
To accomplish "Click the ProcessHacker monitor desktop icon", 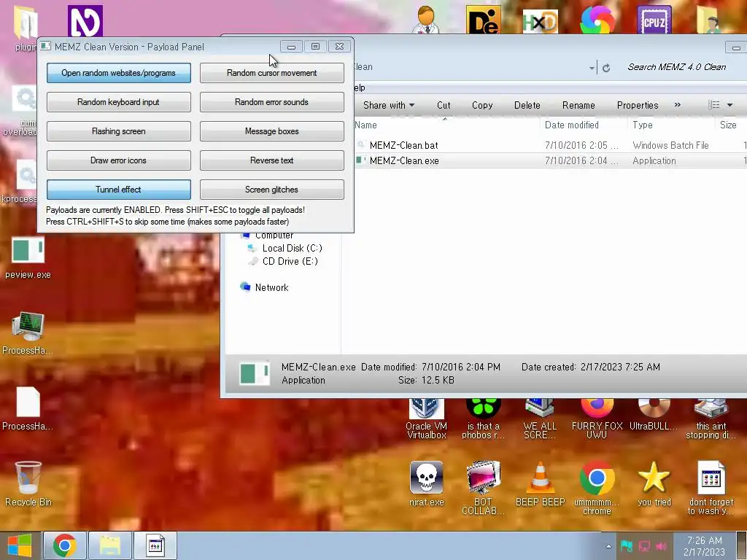I will [28, 333].
